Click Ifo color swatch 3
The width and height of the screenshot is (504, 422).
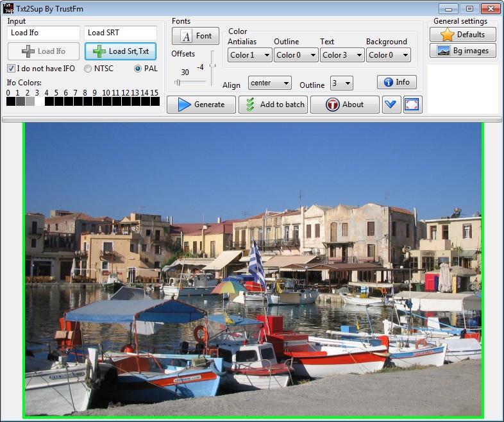point(39,101)
